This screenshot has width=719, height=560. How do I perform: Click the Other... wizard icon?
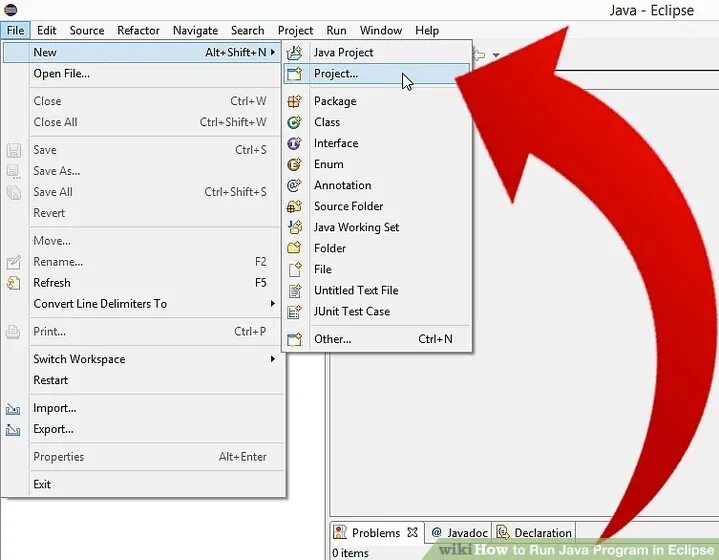[294, 339]
